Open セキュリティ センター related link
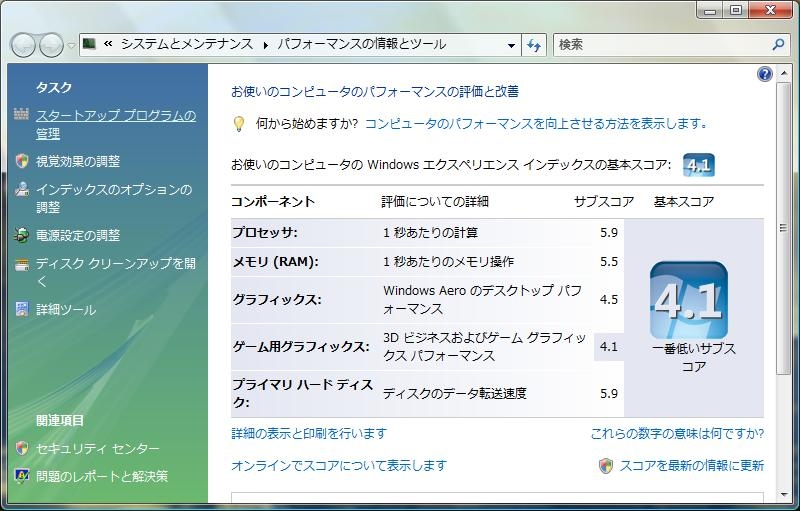Viewport: 800px width, 511px height. tap(97, 449)
